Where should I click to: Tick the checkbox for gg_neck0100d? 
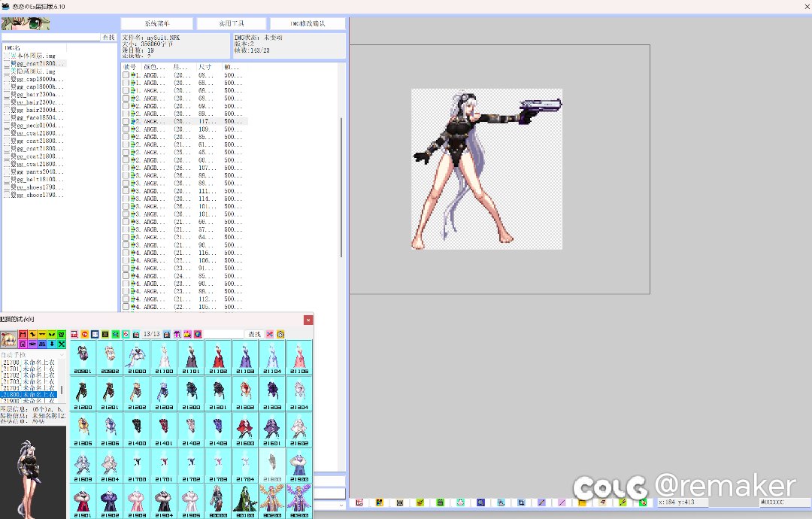click(x=8, y=126)
